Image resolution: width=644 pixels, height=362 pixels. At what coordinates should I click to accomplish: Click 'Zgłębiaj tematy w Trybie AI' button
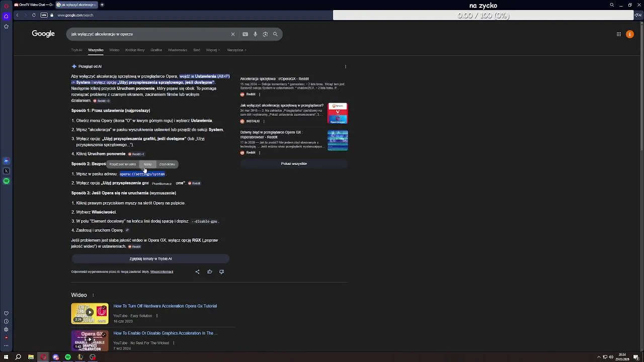tap(150, 258)
